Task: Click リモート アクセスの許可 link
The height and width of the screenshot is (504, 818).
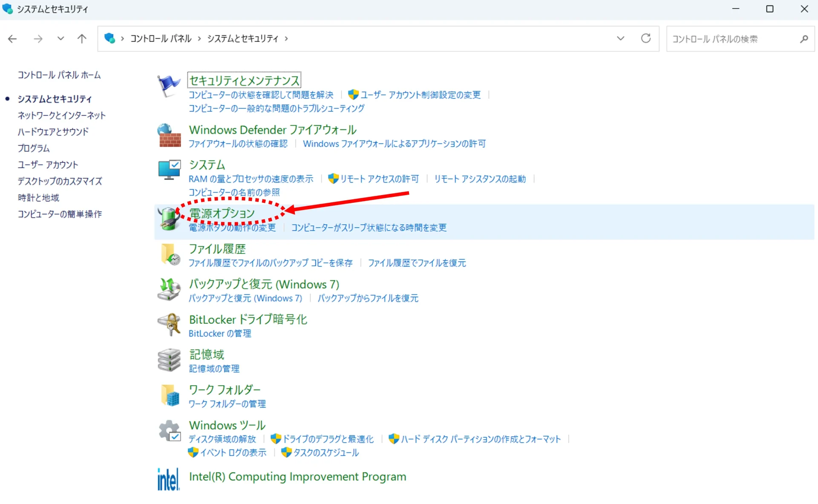Action: point(380,179)
